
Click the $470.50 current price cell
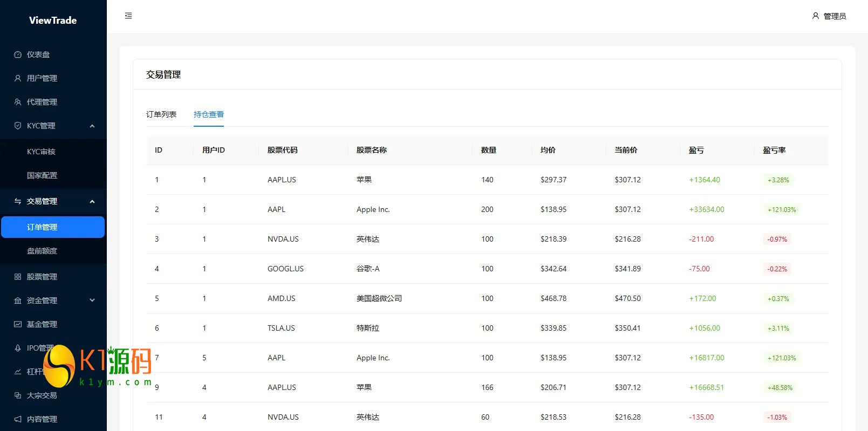(628, 298)
